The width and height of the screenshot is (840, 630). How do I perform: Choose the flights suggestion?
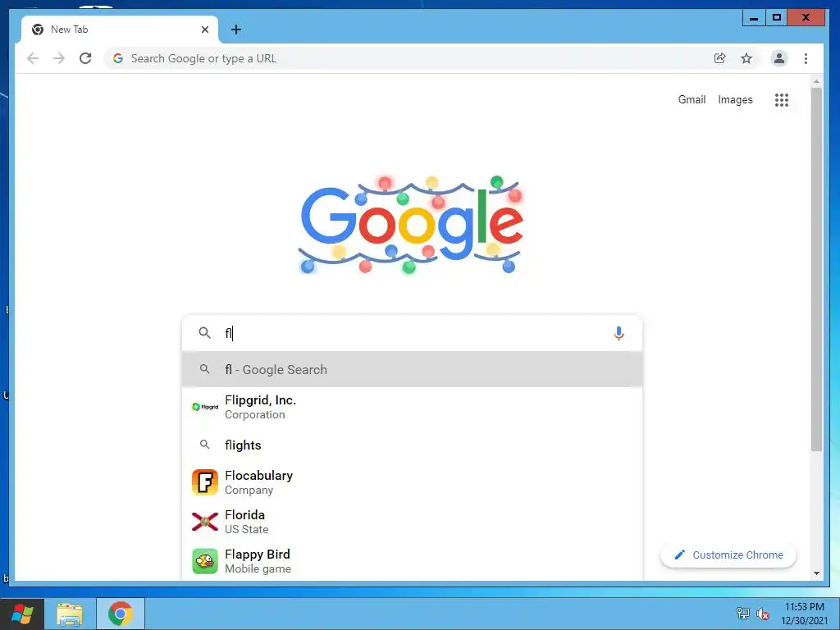click(412, 445)
